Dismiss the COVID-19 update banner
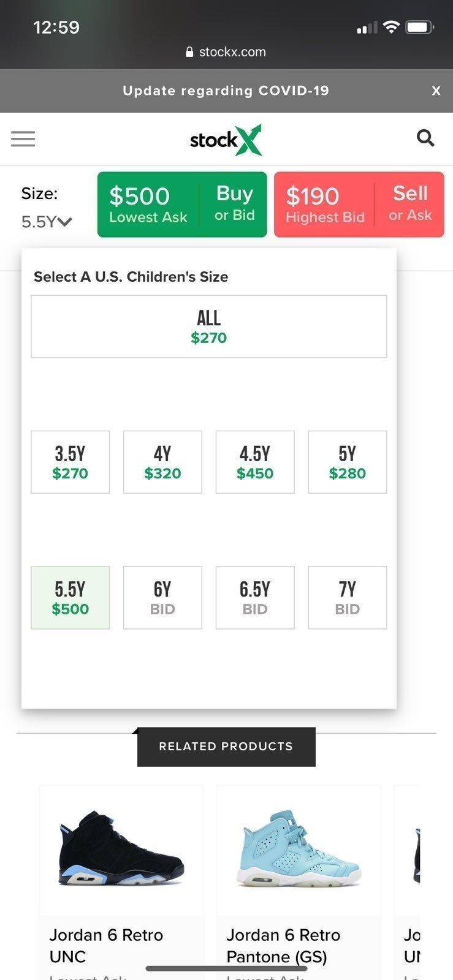Screen dimensions: 453x980 point(436,91)
